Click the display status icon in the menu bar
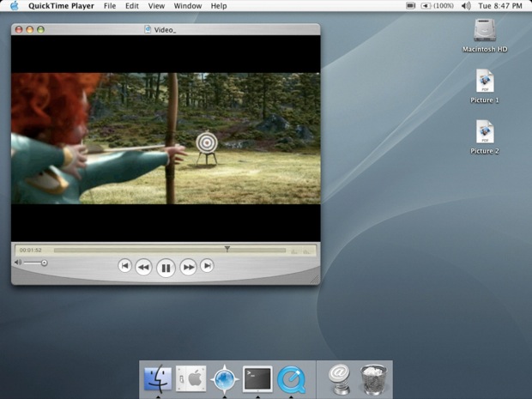Image resolution: width=532 pixels, height=399 pixels. (x=410, y=6)
